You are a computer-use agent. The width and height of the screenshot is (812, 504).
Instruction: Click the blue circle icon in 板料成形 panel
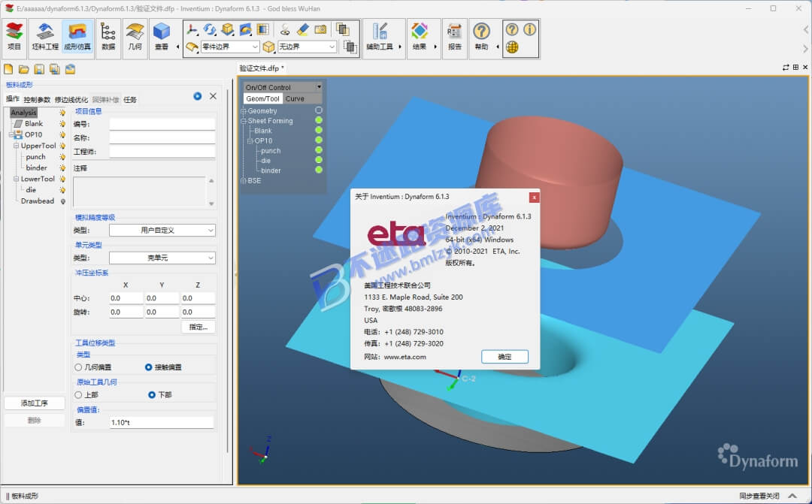click(197, 96)
